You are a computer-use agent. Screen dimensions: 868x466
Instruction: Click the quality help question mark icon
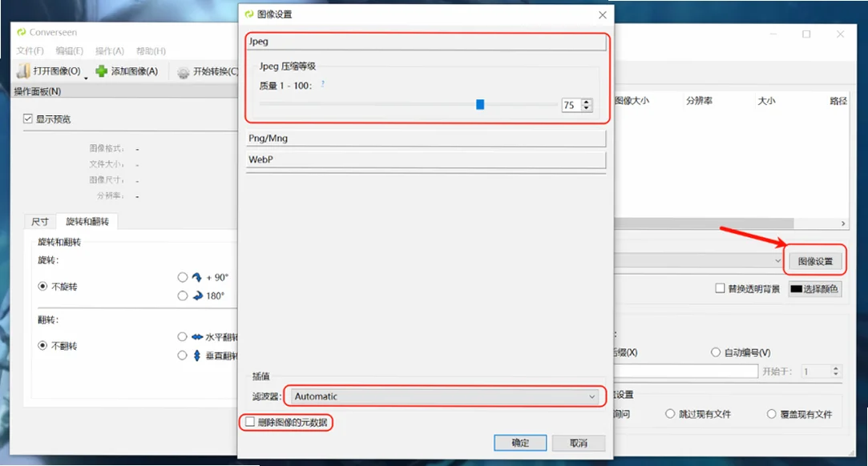(x=323, y=84)
